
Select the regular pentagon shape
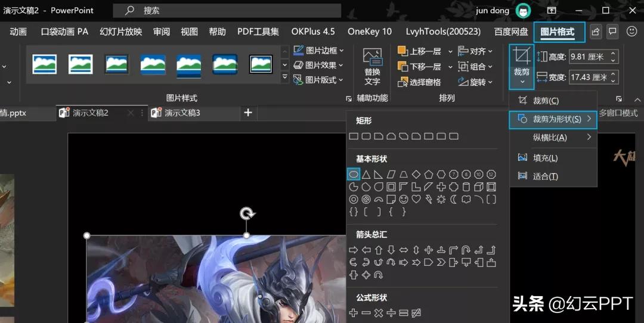pyautogui.click(x=428, y=175)
